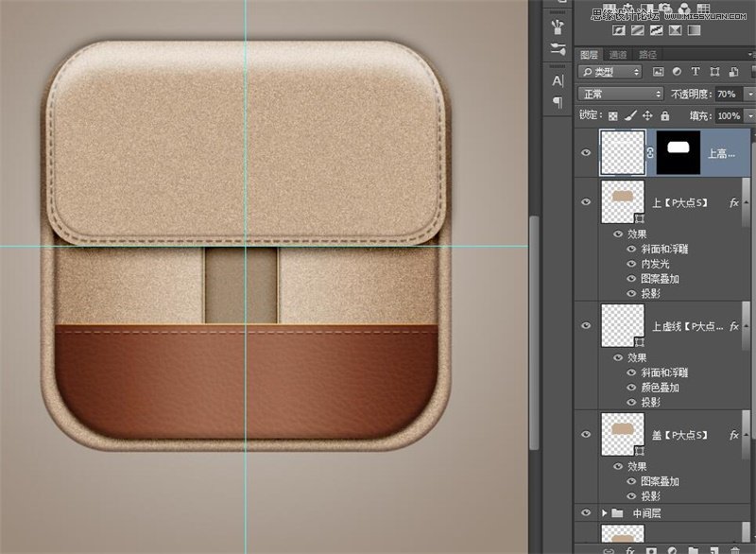
Task: Select the 上高 layer's transparent thumbnail
Action: (623, 153)
